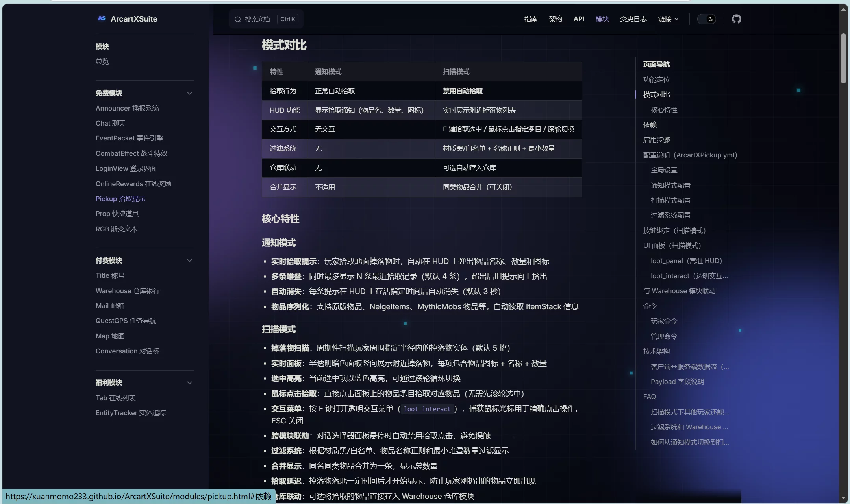The height and width of the screenshot is (504, 850).
Task: Jump to 过滤系统配置 outline entry
Action: click(x=670, y=215)
